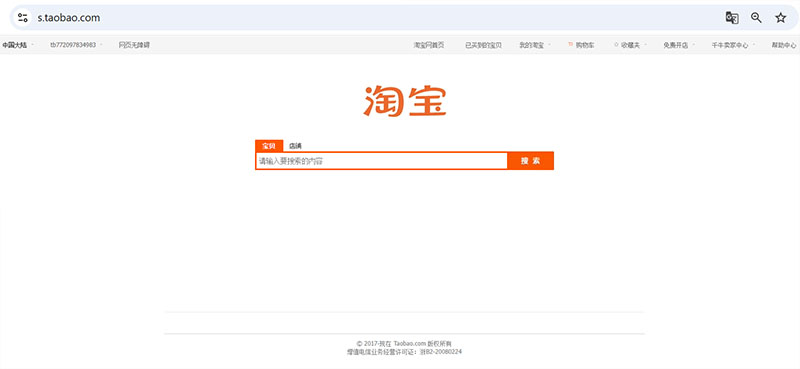
Task: Expand the 中国大陆 region dropdown
Action: (x=33, y=45)
